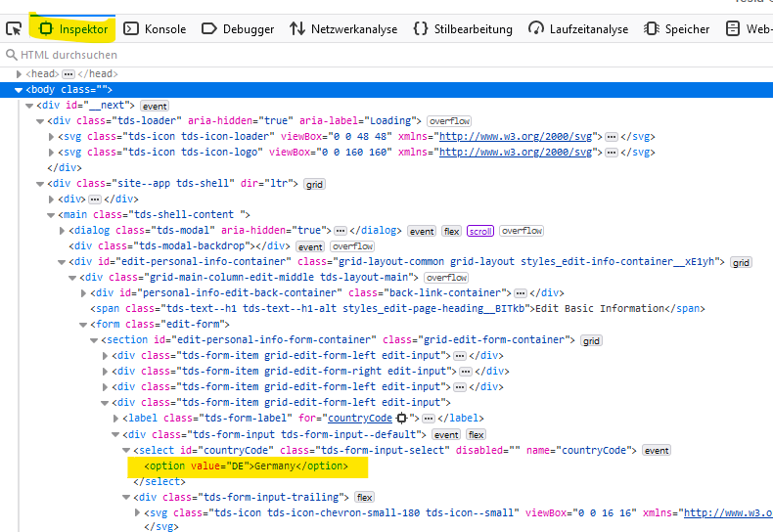Select the option value DE Germany line
The image size is (773, 532).
[x=246, y=466]
